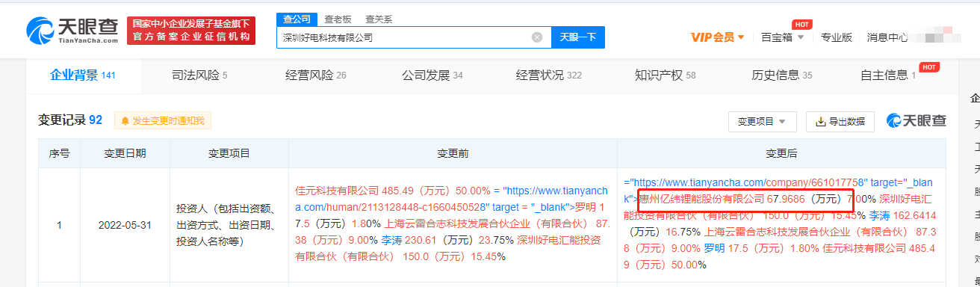Open the 百宝箱 dropdown menu
Screen dimensions: 980x287
coord(782,37)
